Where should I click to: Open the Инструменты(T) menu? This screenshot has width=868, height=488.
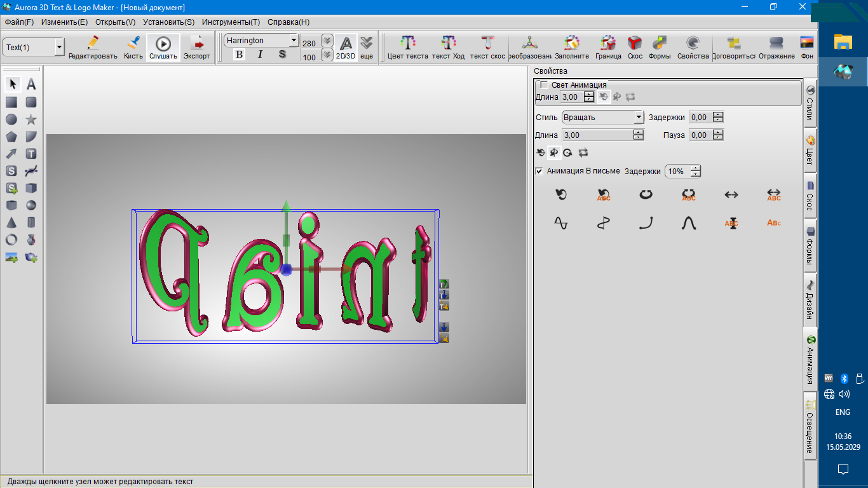click(231, 22)
